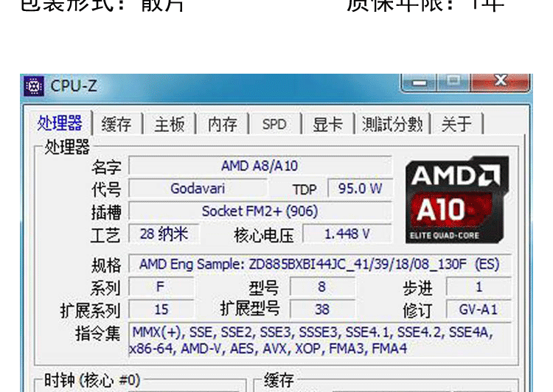Screen dimensions: 553x392
Task: Click the 步进 value 1
Action: [479, 287]
